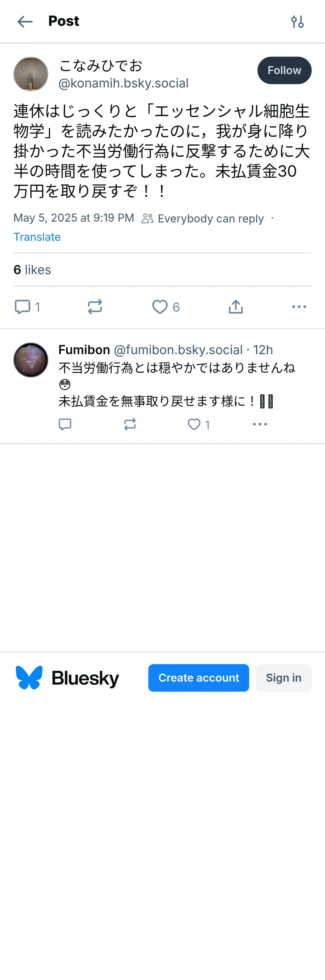Image resolution: width=325 pixels, height=980 pixels.
Task: Open こなみひでお's profile avatar
Action: [31, 74]
